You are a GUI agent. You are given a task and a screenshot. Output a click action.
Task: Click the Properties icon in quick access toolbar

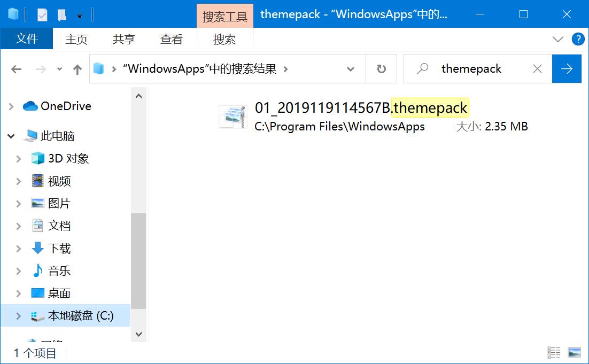pyautogui.click(x=42, y=15)
